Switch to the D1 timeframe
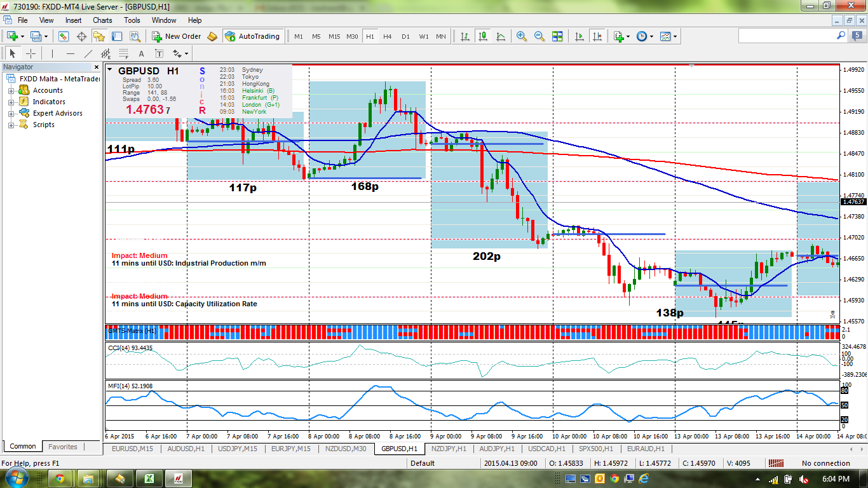868x488 pixels. click(405, 36)
